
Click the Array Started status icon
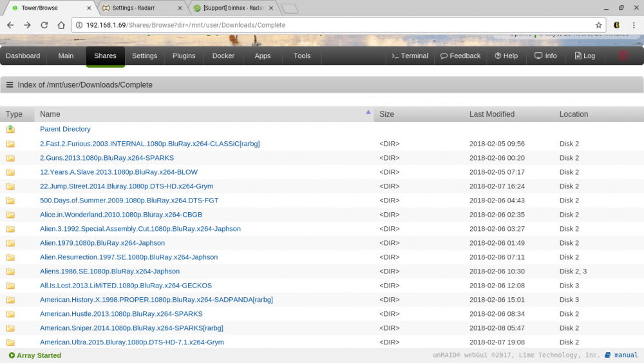coord(12,355)
